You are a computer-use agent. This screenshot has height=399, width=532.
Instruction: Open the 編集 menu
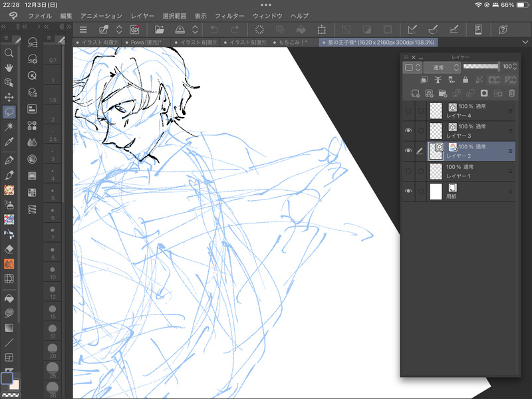pyautogui.click(x=66, y=16)
